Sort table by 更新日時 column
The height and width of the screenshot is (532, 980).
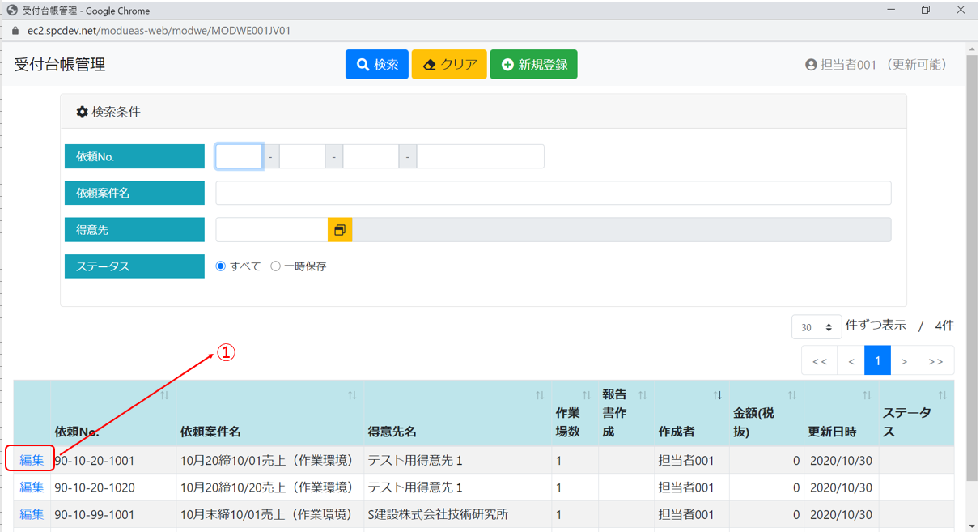point(867,395)
